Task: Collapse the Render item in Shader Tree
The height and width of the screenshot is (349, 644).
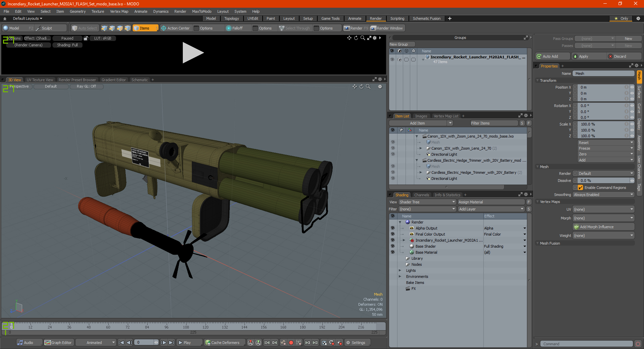Action: [400, 222]
